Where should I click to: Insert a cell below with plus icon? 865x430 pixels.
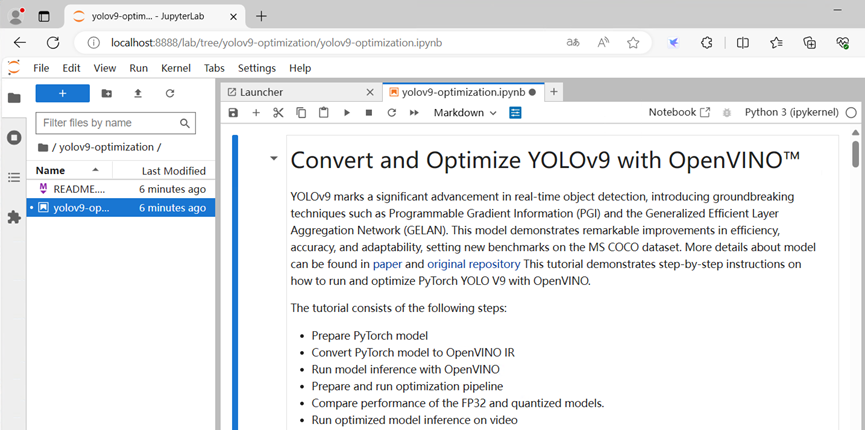(256, 113)
